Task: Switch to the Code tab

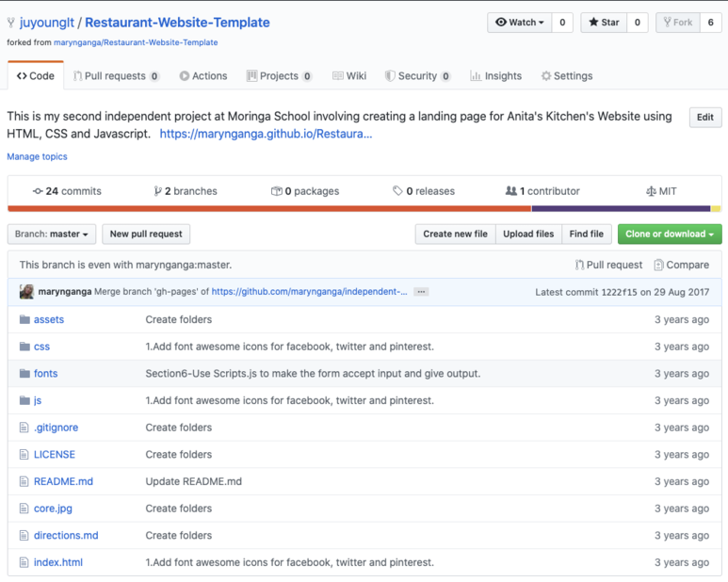Action: [36, 75]
